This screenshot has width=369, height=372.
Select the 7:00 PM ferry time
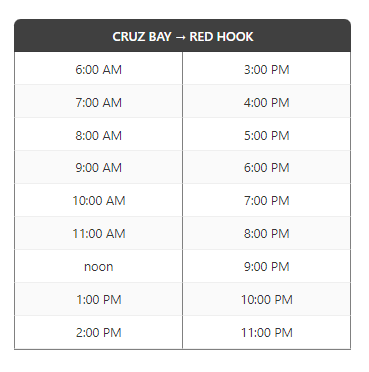tap(267, 200)
